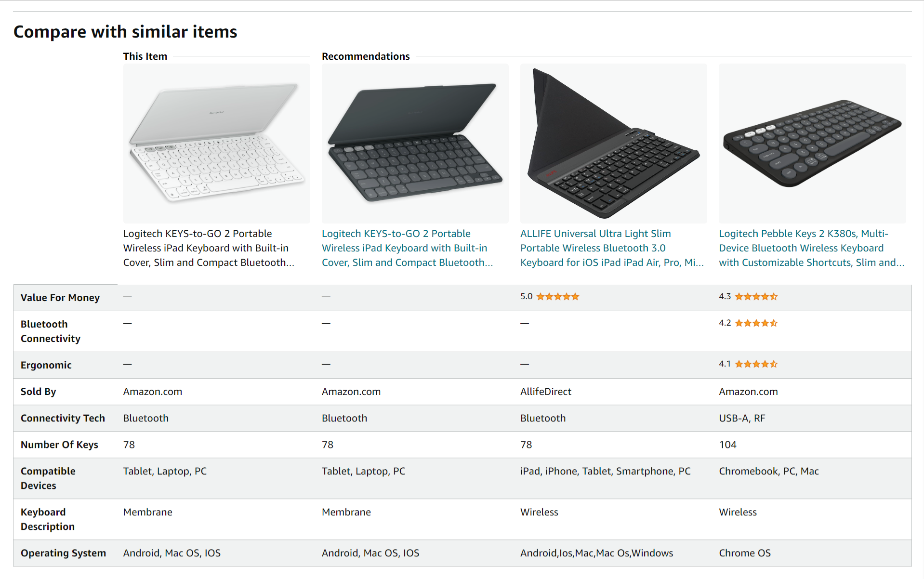
Task: Click the Logitech Pebble Keys 2 image
Action: pos(812,143)
